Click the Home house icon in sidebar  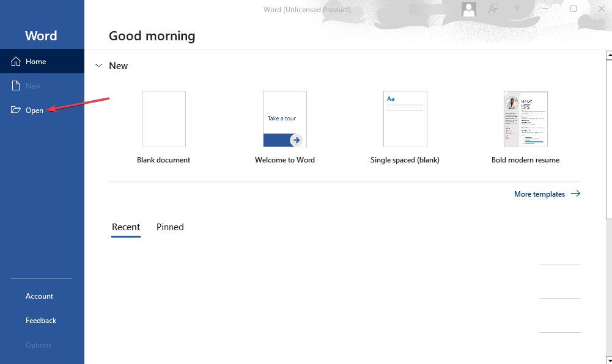point(16,62)
